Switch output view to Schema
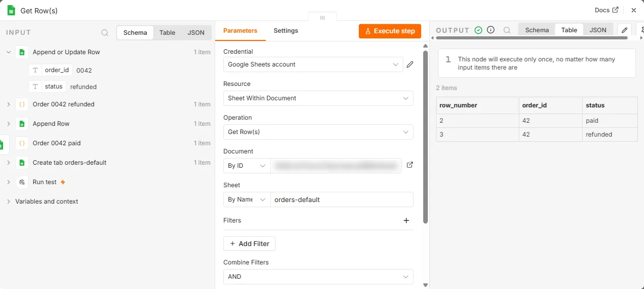644x289 pixels. point(537,30)
